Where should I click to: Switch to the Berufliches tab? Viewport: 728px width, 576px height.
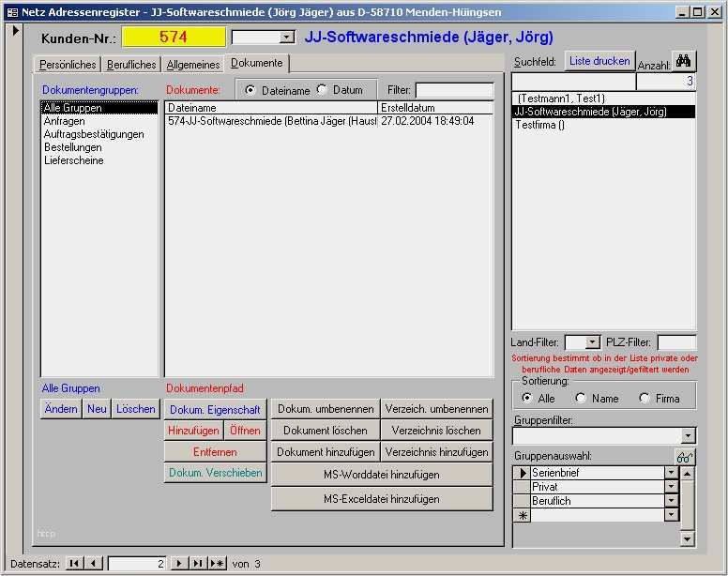click(131, 65)
